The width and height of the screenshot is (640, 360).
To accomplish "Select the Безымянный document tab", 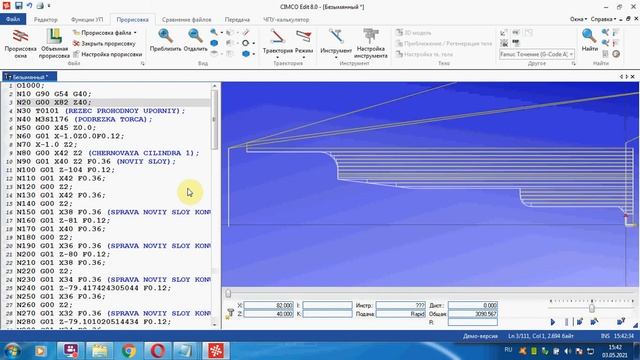I will [x=30, y=77].
